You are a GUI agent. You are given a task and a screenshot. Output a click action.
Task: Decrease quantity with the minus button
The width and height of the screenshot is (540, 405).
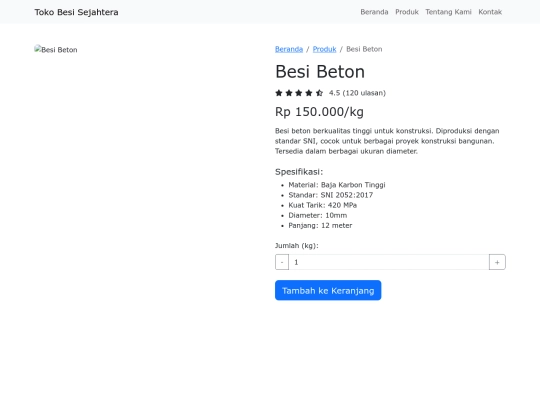click(282, 262)
